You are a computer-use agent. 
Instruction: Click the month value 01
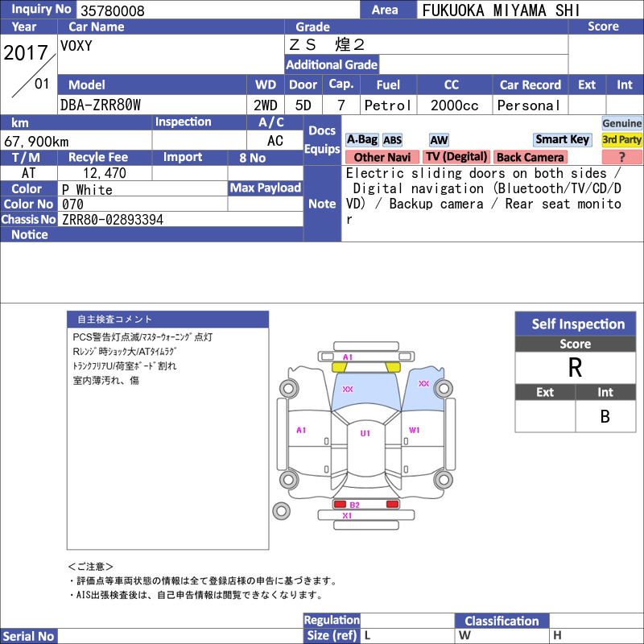[x=42, y=84]
